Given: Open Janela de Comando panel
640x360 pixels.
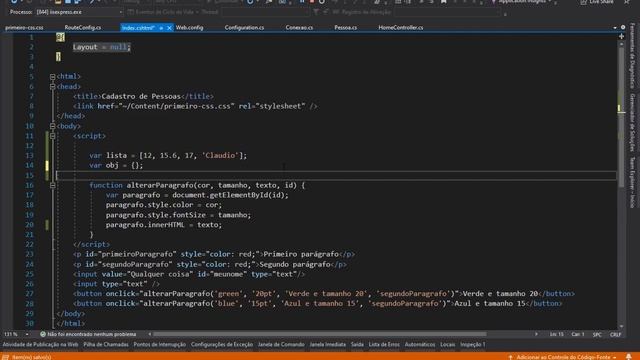Looking at the screenshot, I should tap(281, 344).
